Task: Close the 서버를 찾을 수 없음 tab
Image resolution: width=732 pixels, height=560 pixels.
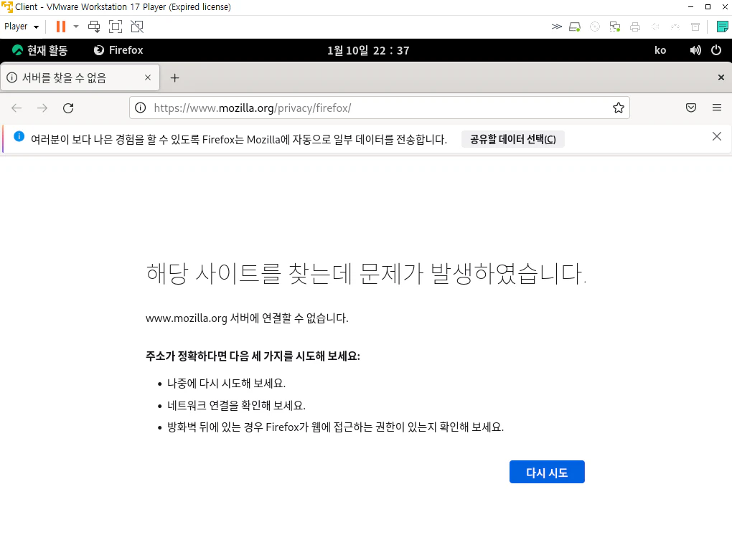Action: point(148,77)
